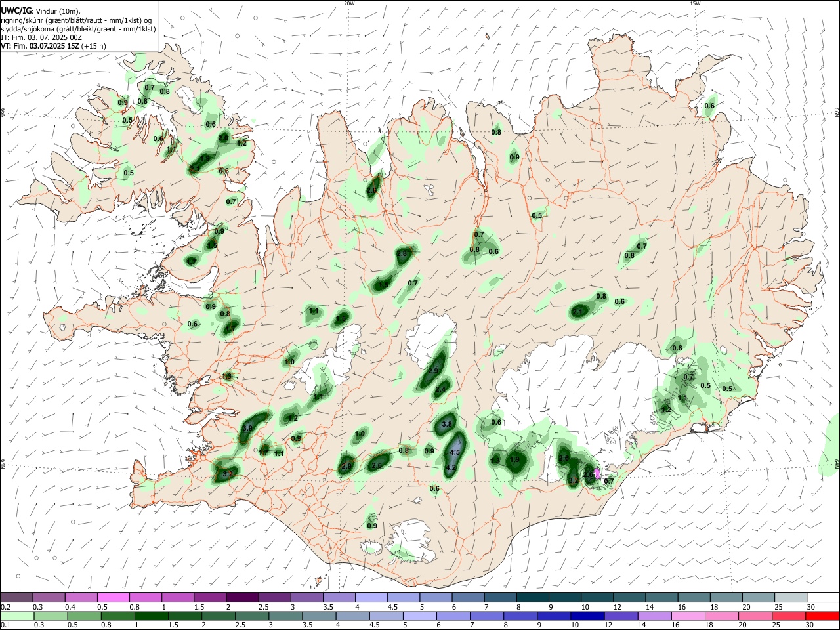Select the dark teal swatch labeled 8 in upper scale
Screen dimensions: 840x630
pos(533,597)
